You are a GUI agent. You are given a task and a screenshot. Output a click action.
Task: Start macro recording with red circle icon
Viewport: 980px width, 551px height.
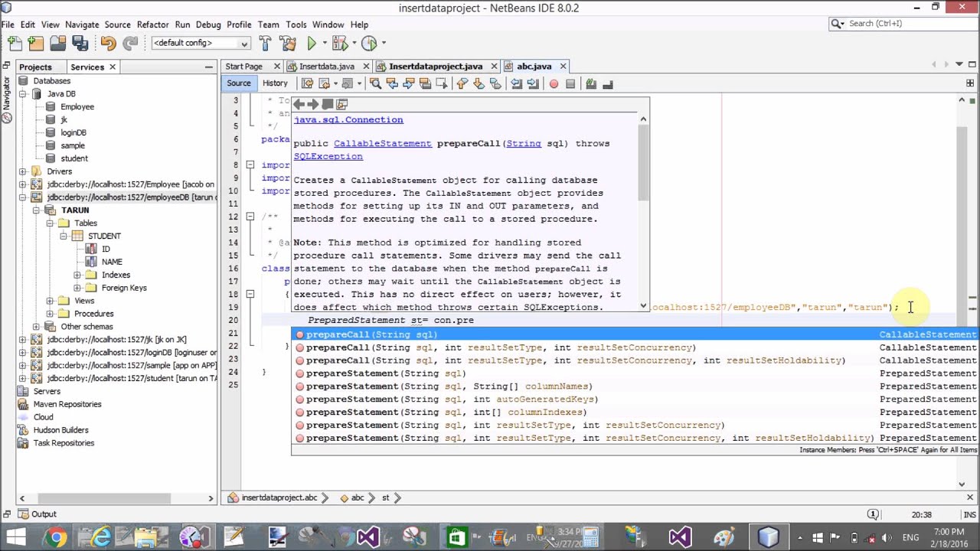[x=554, y=83]
